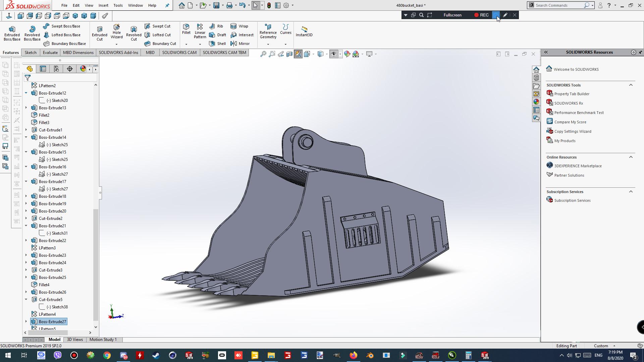This screenshot has width=644, height=362.
Task: Click the Revolved Cut tool
Action: point(133,33)
